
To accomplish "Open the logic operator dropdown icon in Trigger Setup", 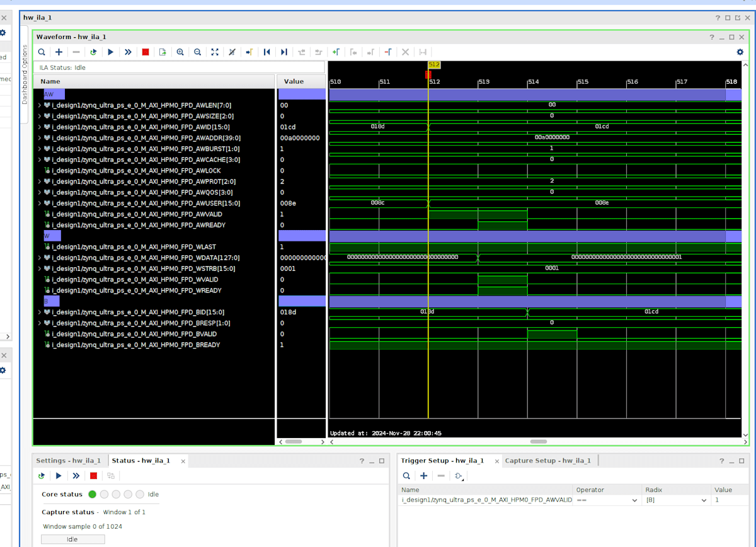I will coord(459,476).
